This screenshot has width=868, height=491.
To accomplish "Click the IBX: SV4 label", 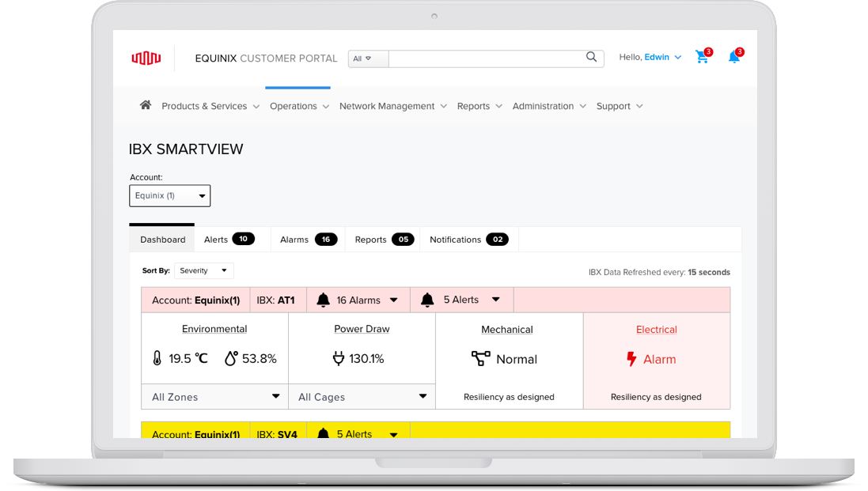I will click(277, 434).
